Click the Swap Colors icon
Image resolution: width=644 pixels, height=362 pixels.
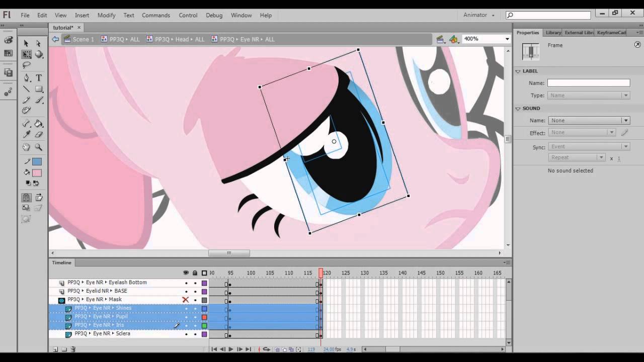tap(36, 183)
